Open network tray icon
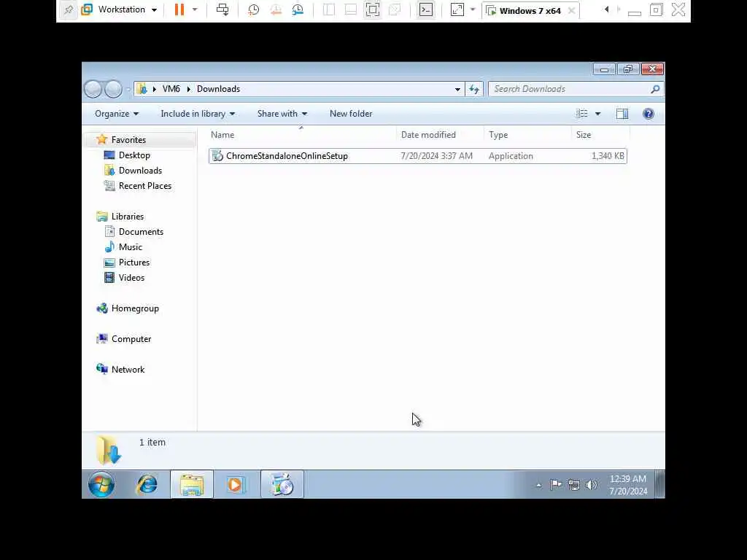747x560 pixels. coord(574,485)
